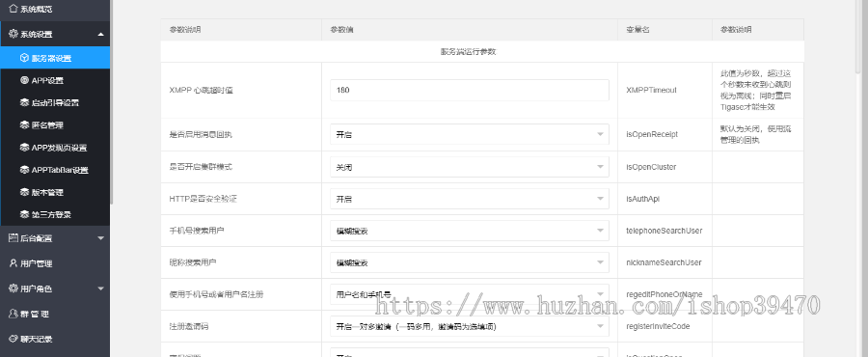
Task: Open the 第三方登录 sidebar item
Action: pos(55,215)
